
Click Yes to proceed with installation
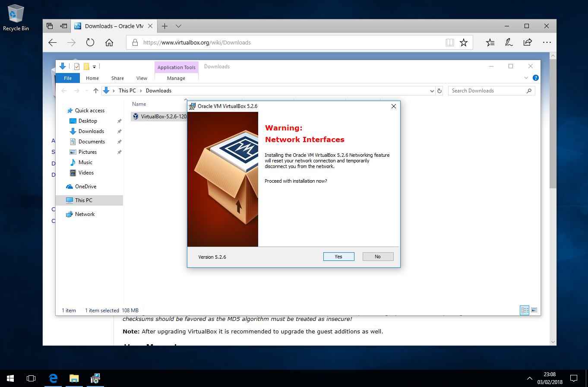(x=338, y=257)
